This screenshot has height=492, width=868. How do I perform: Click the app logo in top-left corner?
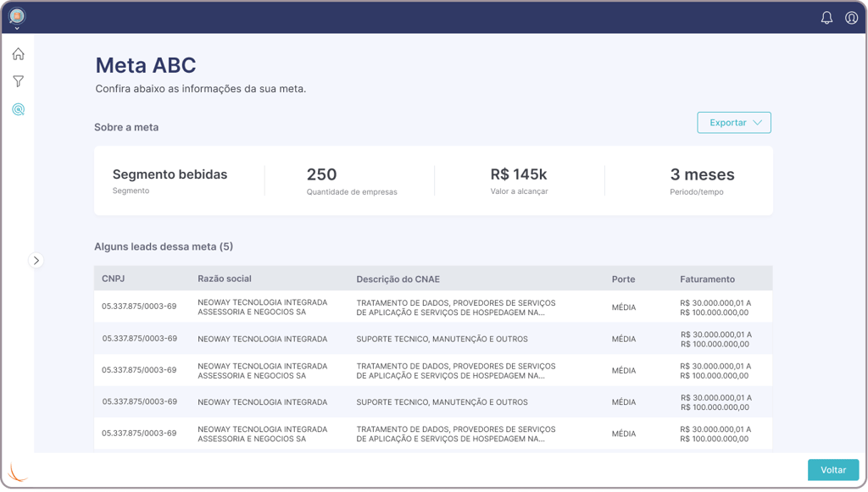coord(17,15)
